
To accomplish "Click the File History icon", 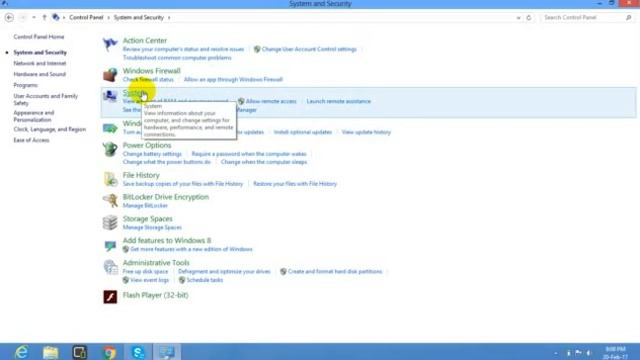I will pos(110,179).
